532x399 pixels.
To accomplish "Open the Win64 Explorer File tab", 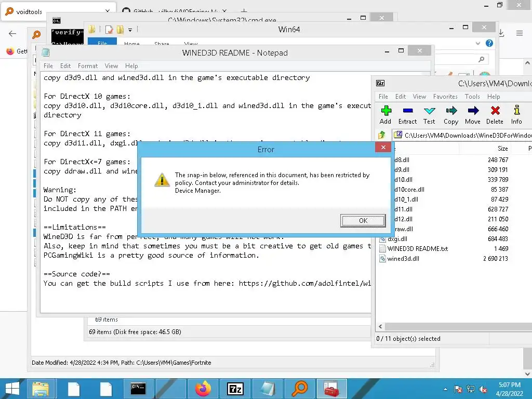I will pos(102,42).
